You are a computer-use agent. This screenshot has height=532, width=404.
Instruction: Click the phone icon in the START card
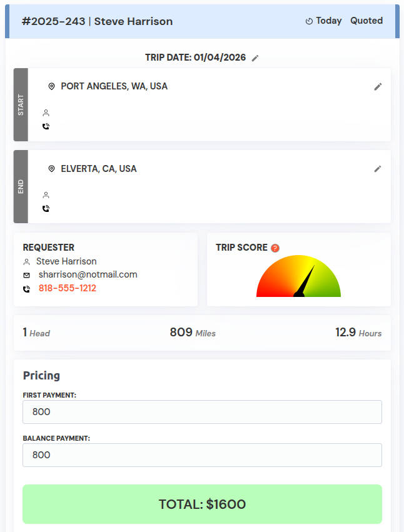[46, 126]
